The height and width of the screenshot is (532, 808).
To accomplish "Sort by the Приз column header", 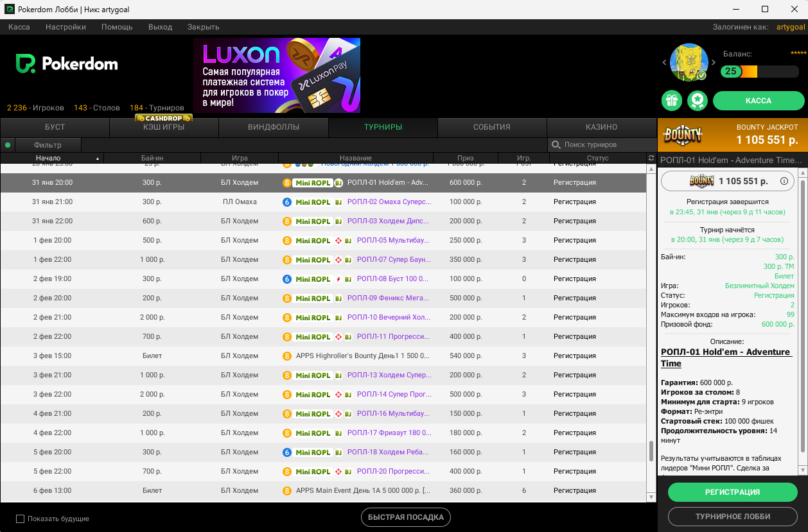I will point(466,158).
